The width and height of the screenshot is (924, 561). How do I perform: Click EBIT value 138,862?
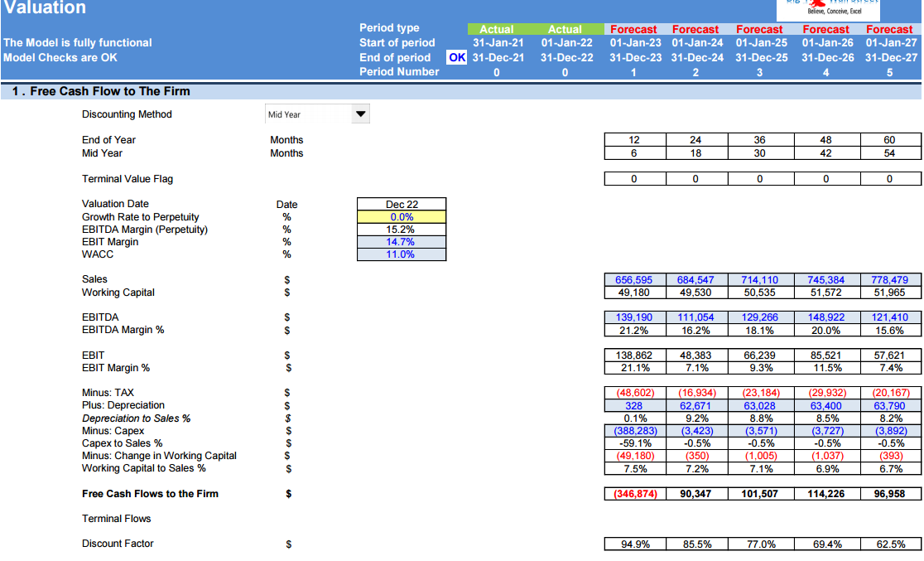pyautogui.click(x=635, y=355)
